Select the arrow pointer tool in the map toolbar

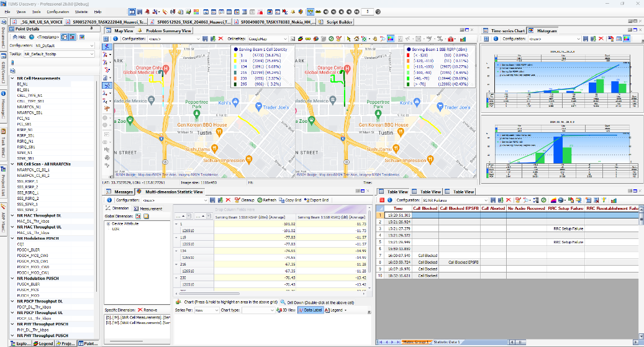tap(348, 38)
